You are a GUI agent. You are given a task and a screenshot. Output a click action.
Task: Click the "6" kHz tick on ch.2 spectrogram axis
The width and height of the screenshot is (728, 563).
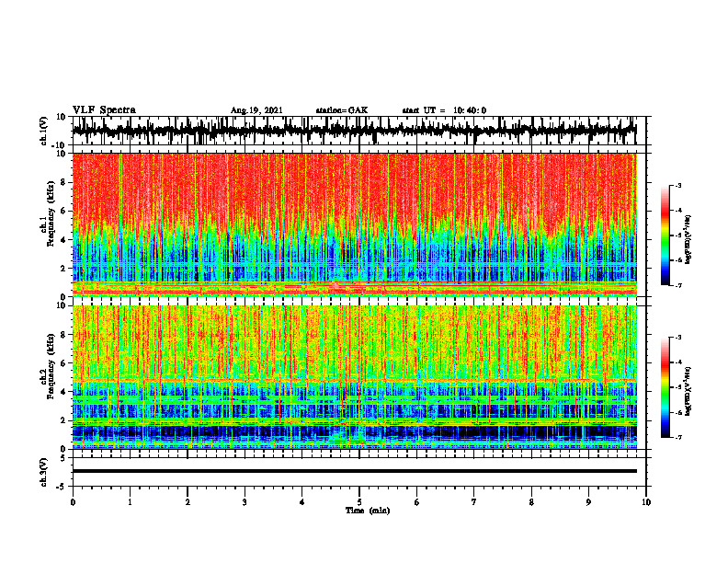[63, 363]
